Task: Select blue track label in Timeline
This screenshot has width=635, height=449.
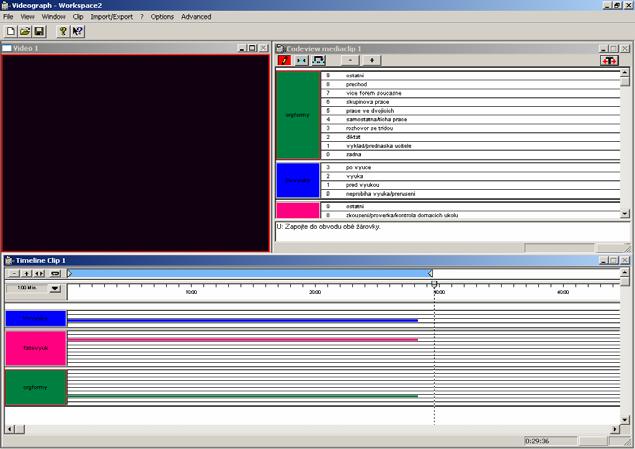Action: click(36, 318)
